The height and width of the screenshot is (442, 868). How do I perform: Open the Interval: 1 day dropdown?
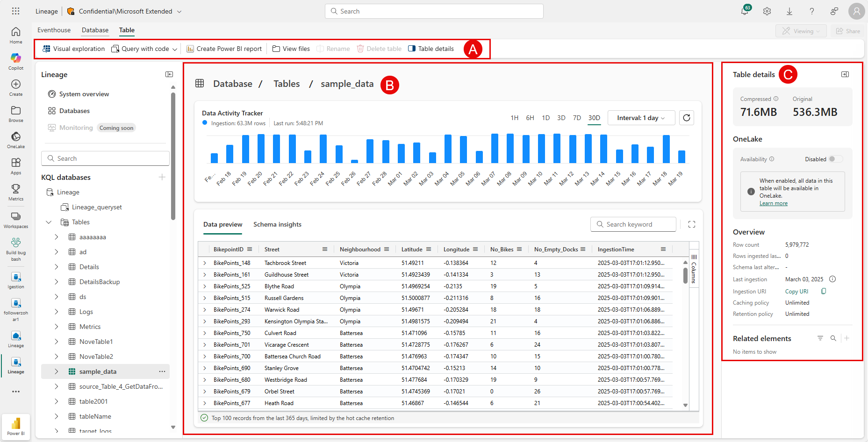(x=641, y=118)
